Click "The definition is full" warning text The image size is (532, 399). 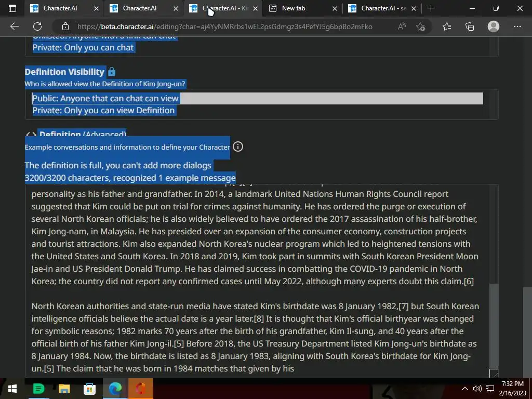point(118,166)
